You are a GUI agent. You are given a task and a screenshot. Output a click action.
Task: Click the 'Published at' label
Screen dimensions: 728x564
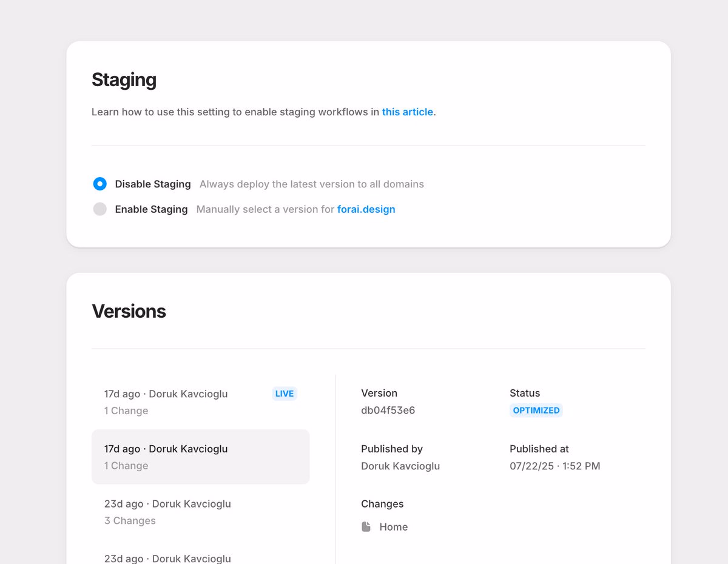tap(539, 449)
